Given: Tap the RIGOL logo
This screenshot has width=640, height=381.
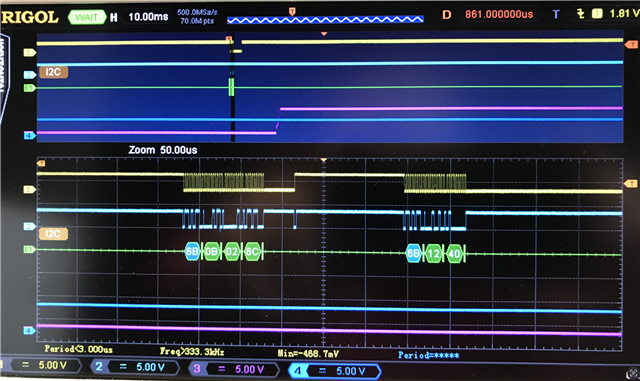Looking at the screenshot, I should pyautogui.click(x=30, y=17).
